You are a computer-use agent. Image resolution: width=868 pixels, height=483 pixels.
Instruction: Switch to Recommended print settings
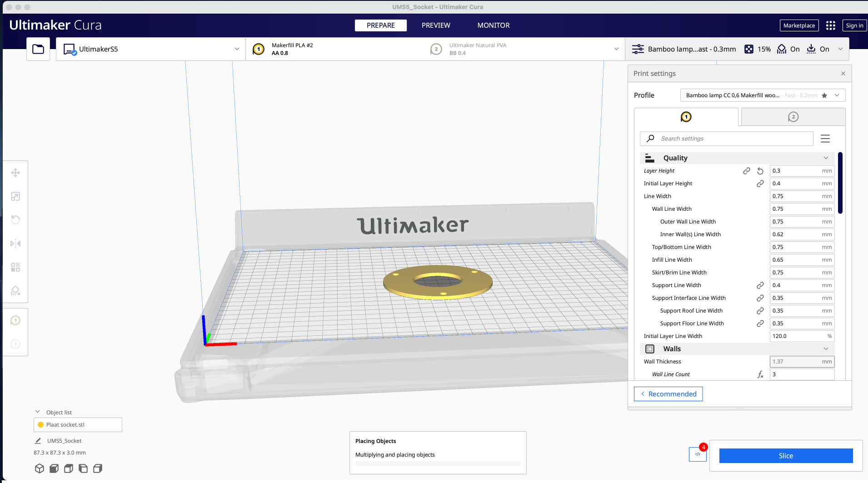click(x=668, y=394)
